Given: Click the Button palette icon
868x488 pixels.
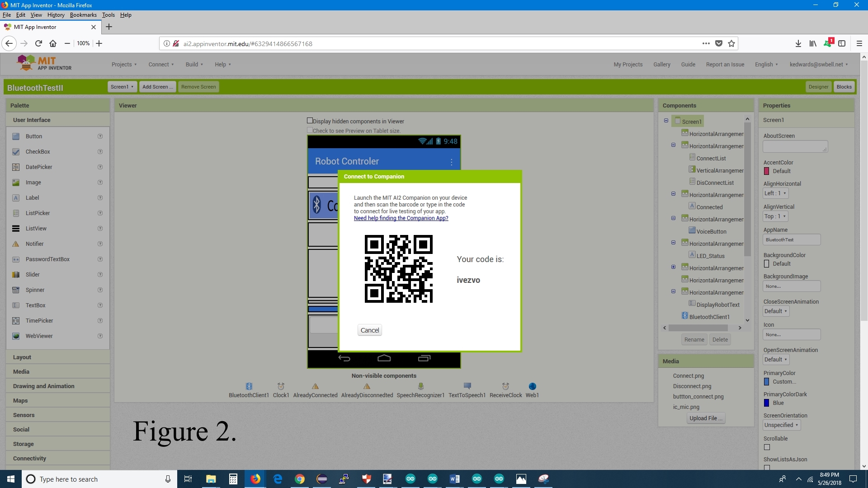Looking at the screenshot, I should pos(16,136).
